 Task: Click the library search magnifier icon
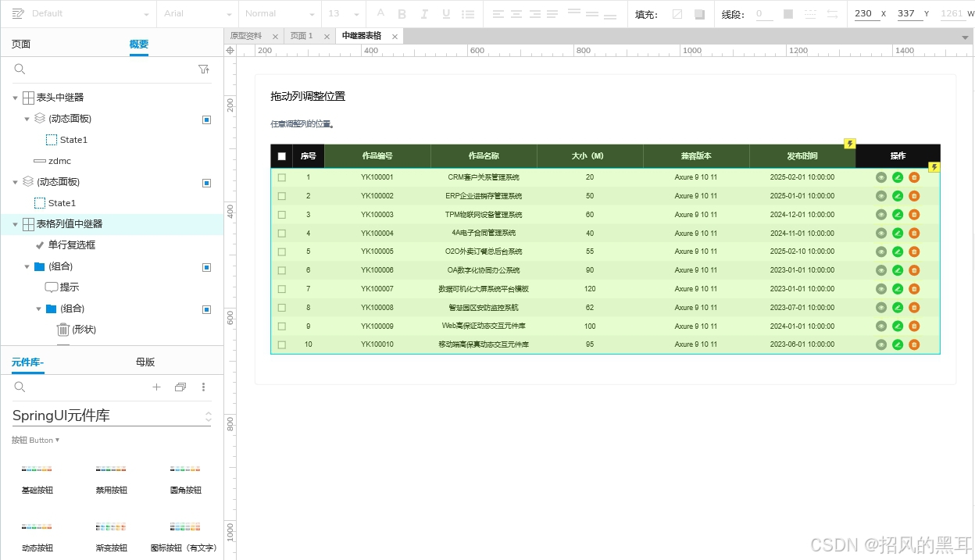[20, 387]
